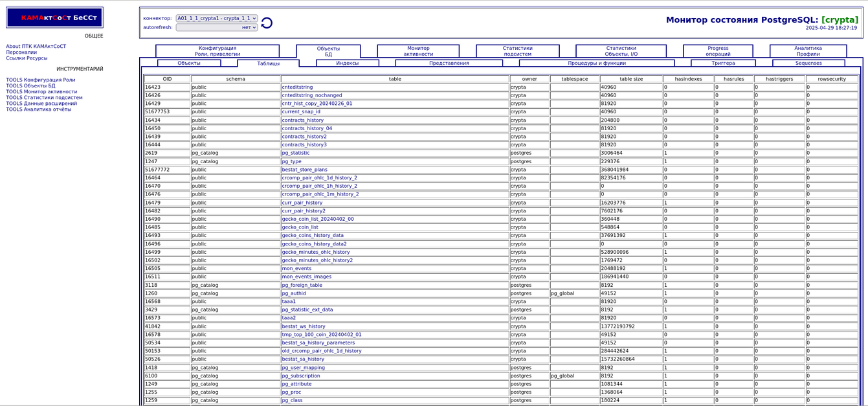Open the gecko_coin_list table link

point(300,227)
